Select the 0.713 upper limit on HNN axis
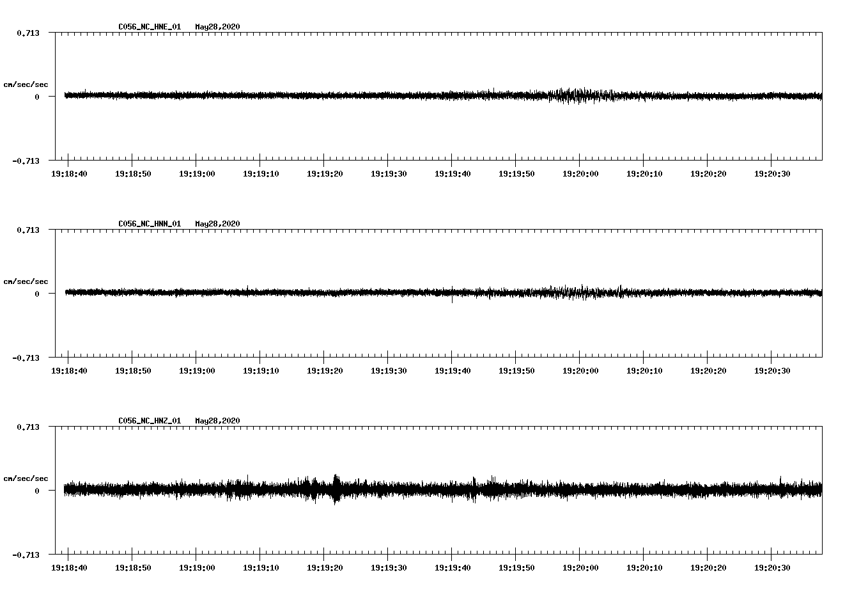 [27, 230]
